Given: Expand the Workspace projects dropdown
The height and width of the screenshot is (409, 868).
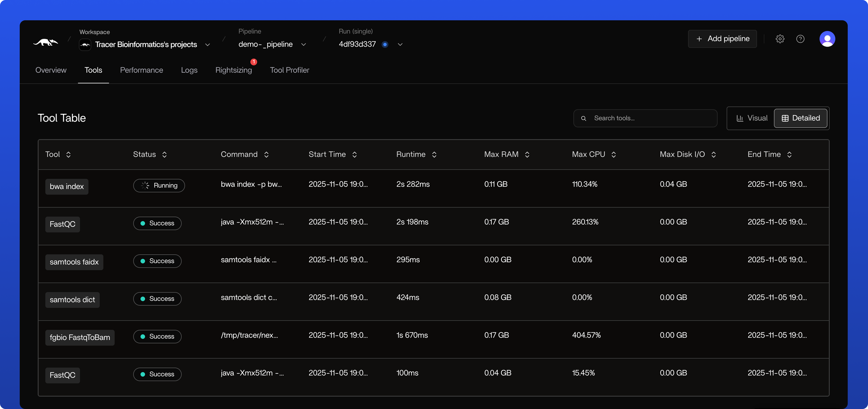Looking at the screenshot, I should (208, 45).
